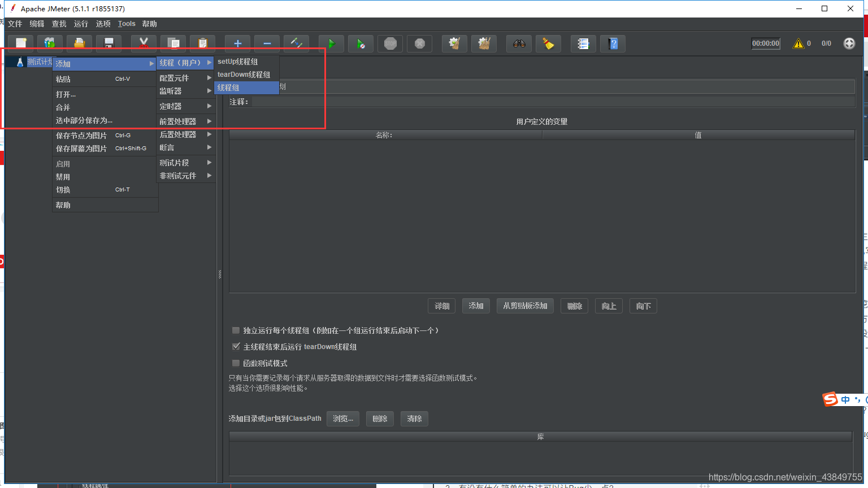Screen dimensions: 868x488
Task: Select setUp线程组 menu entry
Action: tap(246, 62)
